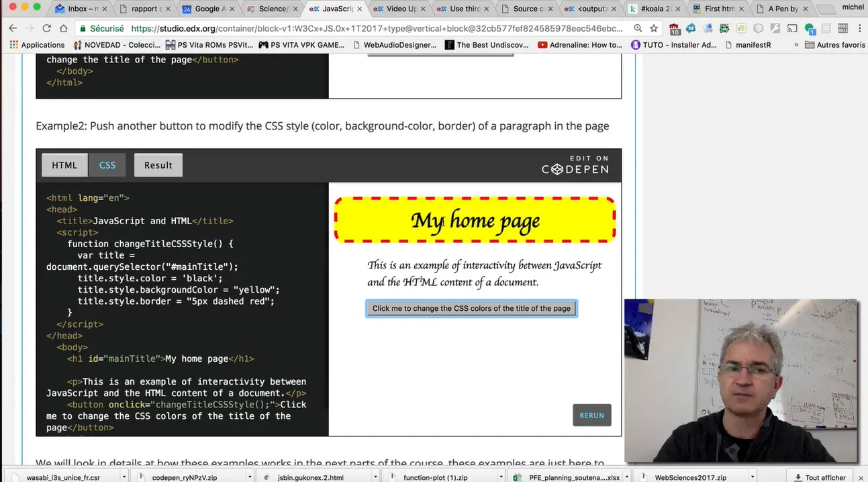Click the zoom magnifier icon in address bar
868x482 pixels.
pyautogui.click(x=638, y=28)
